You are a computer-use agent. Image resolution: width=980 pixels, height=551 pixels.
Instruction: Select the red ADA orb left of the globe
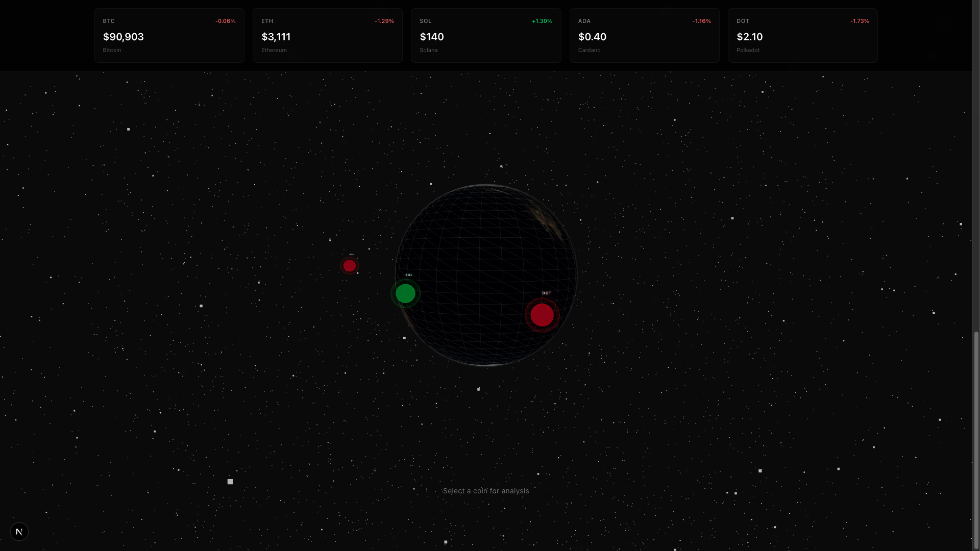[x=350, y=266]
